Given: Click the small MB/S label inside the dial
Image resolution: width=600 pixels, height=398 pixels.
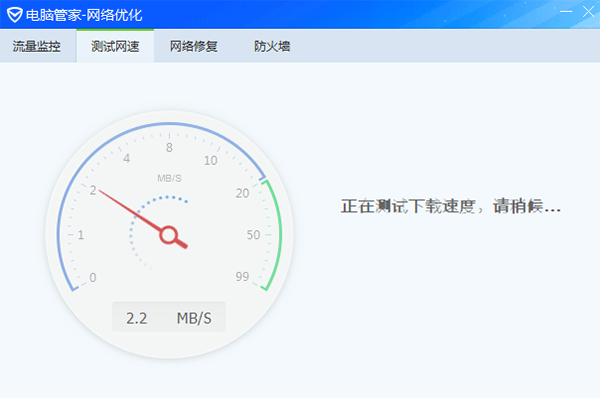Looking at the screenshot, I should 170,178.
